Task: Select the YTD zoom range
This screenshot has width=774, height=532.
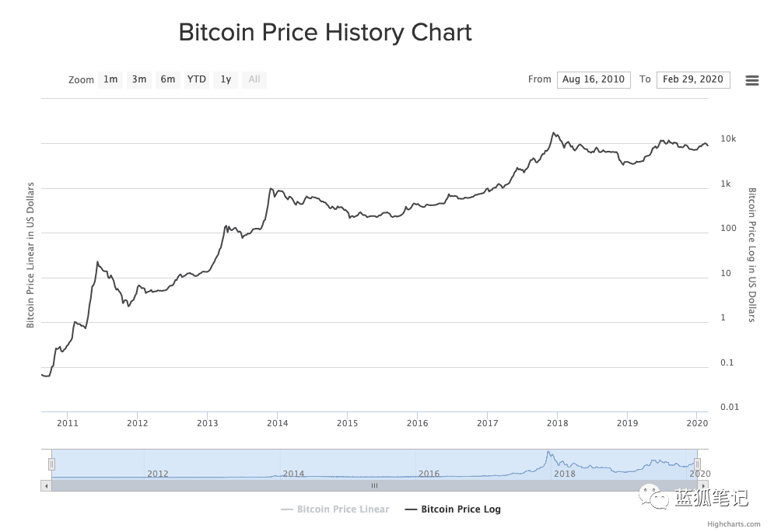Action: (197, 80)
